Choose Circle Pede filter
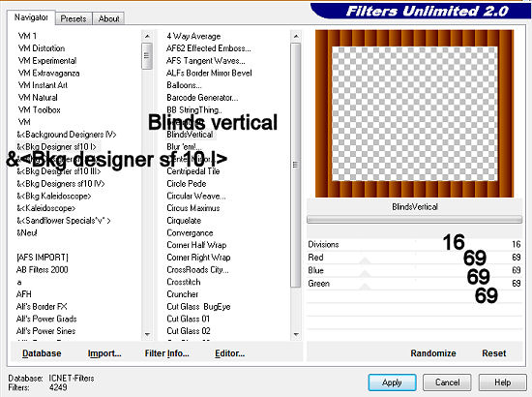The height and width of the screenshot is (397, 532). pyautogui.click(x=187, y=184)
